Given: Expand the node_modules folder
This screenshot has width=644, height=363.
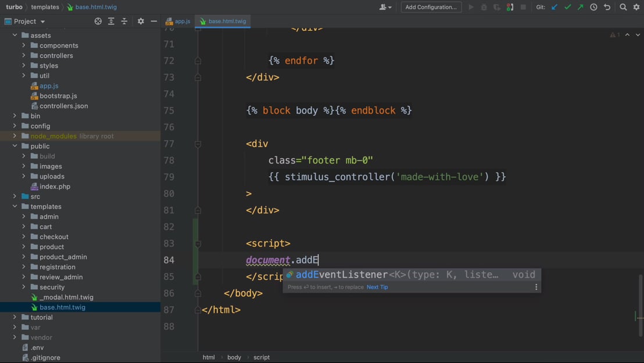Looking at the screenshot, I should pyautogui.click(x=15, y=136).
